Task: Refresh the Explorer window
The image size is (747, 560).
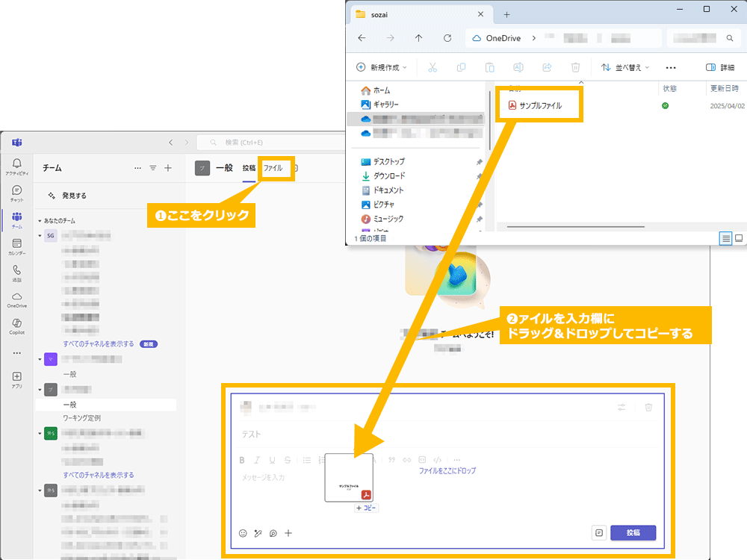Action: [447, 38]
